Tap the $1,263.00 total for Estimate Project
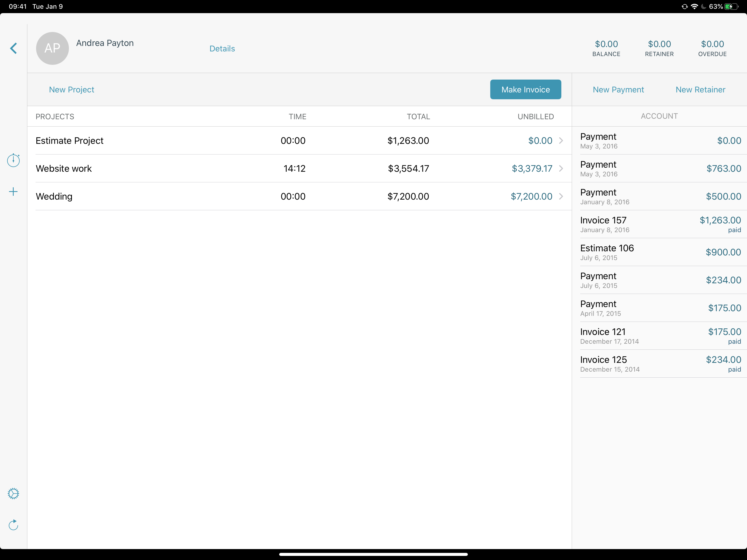This screenshot has height=560, width=747. coord(408,141)
